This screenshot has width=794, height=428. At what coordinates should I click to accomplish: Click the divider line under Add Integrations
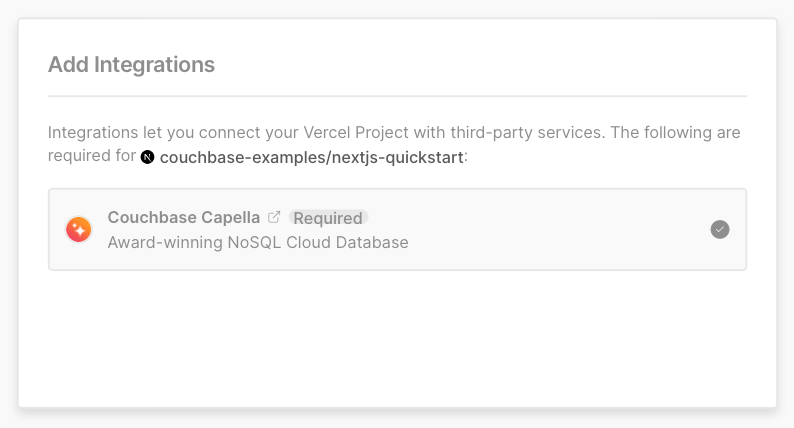click(398, 96)
